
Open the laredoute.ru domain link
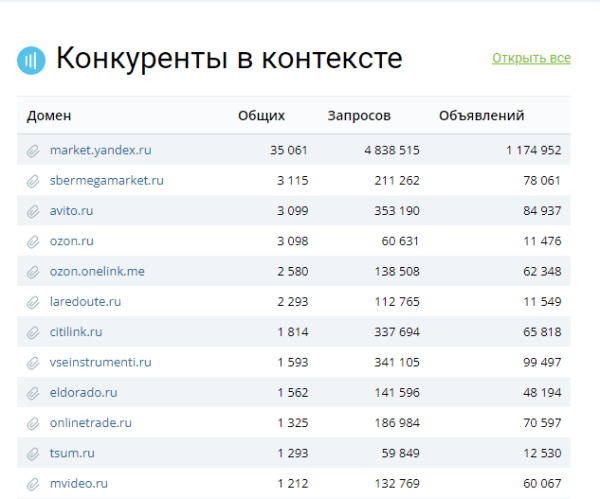(x=85, y=302)
